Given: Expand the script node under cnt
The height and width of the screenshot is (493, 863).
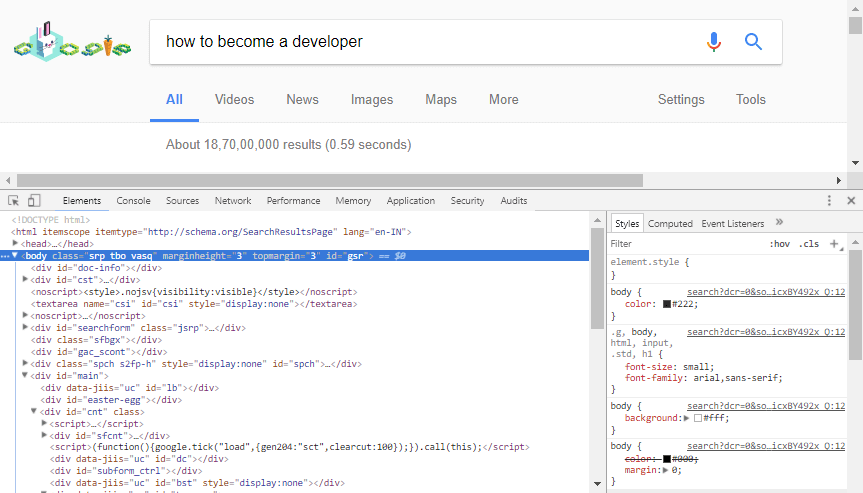Looking at the screenshot, I should tap(45, 423).
